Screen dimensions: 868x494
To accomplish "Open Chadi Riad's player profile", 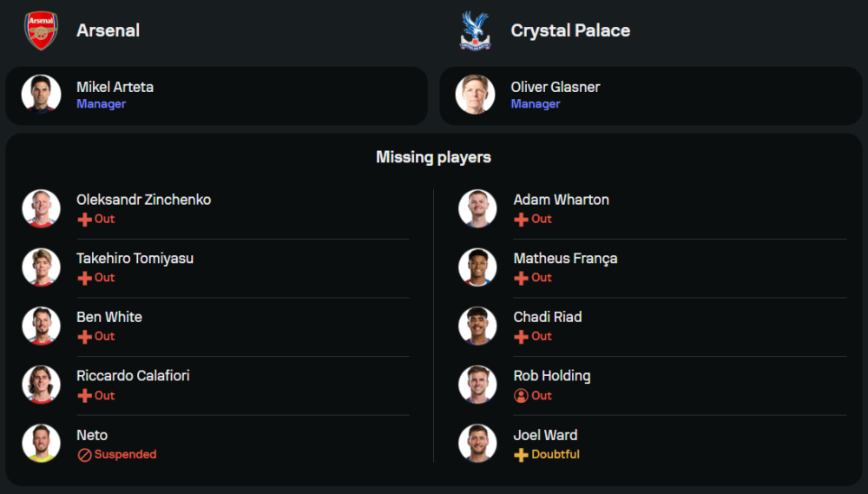I will click(547, 317).
